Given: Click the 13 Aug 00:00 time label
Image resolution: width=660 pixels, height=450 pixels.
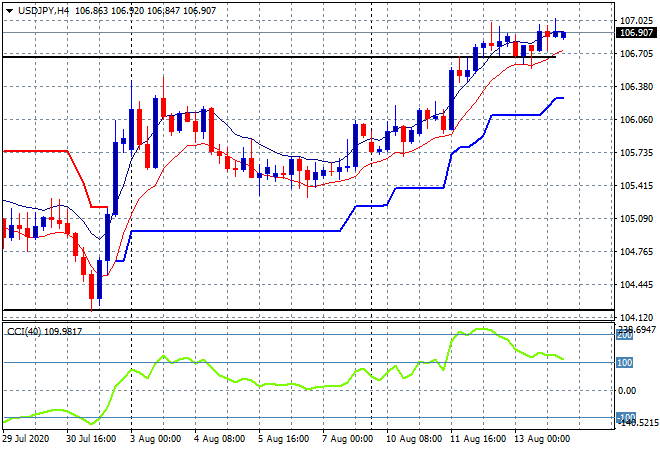Looking at the screenshot, I should [x=542, y=439].
